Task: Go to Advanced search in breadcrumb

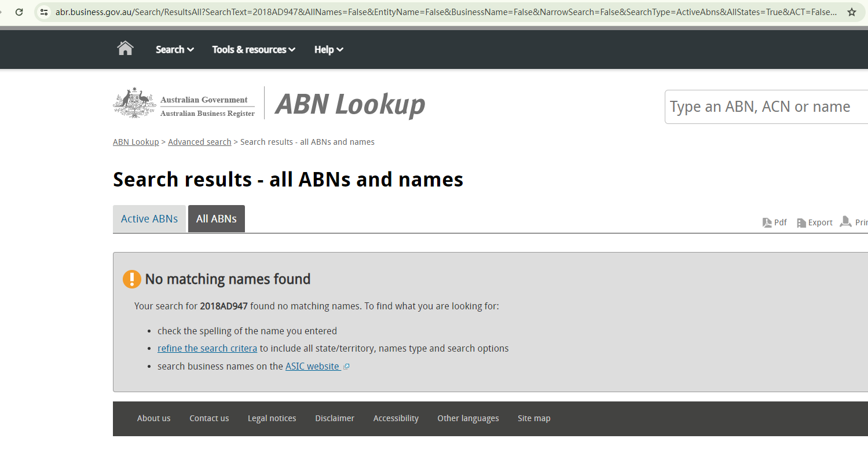Action: 200,142
